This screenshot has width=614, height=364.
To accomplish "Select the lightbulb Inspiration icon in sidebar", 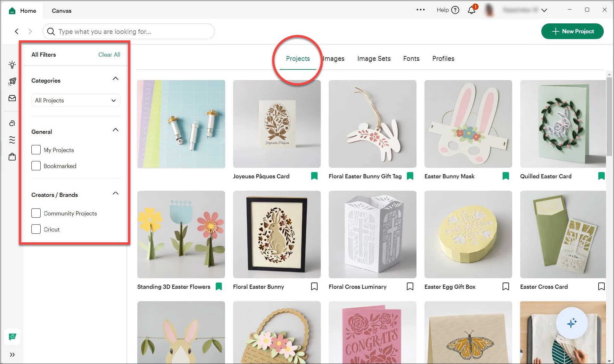I will point(12,65).
